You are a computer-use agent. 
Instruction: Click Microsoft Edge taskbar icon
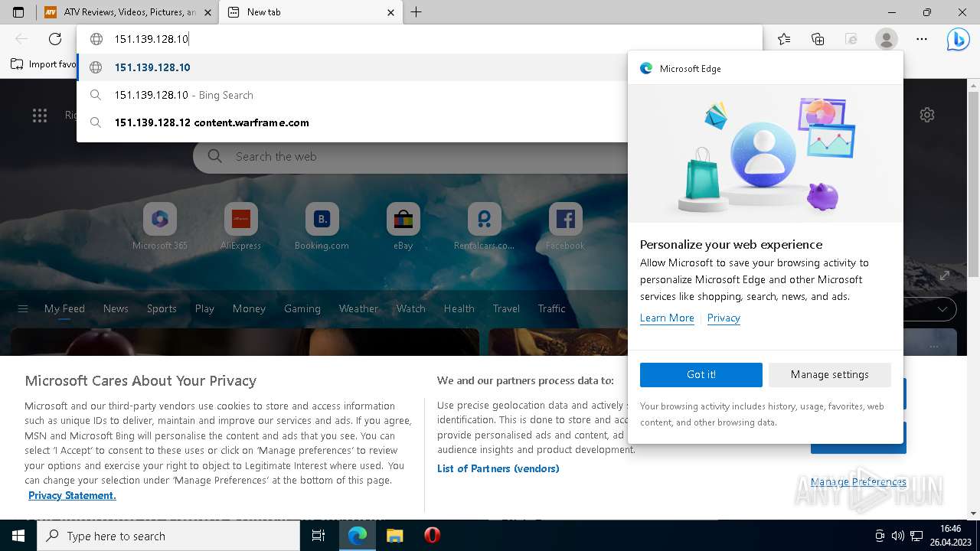tap(358, 536)
